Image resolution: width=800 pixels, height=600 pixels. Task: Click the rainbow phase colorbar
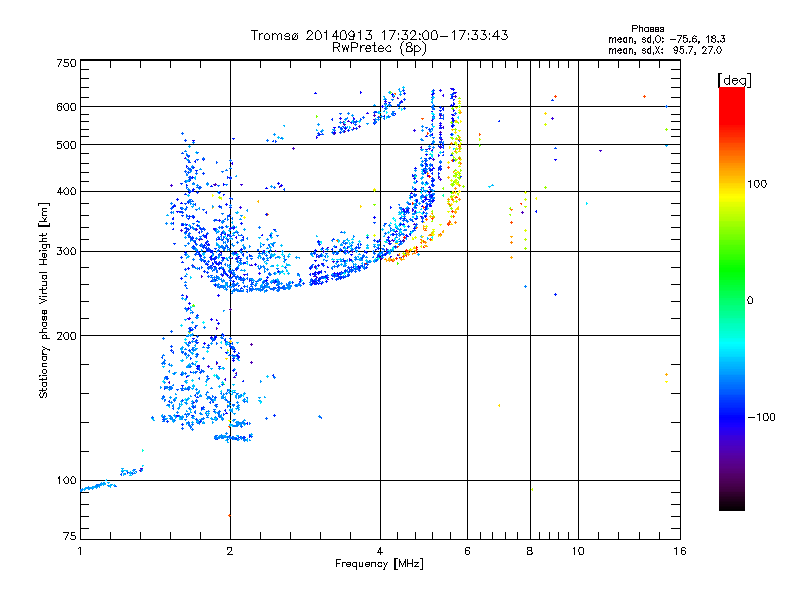pos(732,299)
